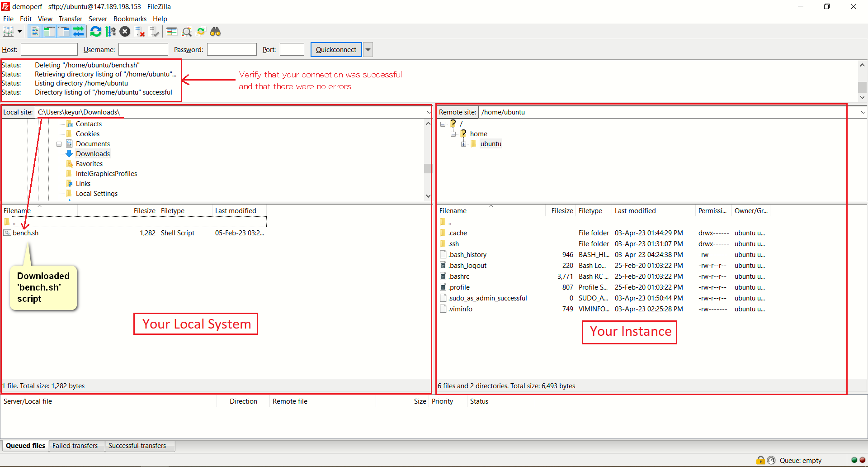Open the File menu
This screenshot has height=467, width=868.
pyautogui.click(x=8, y=19)
